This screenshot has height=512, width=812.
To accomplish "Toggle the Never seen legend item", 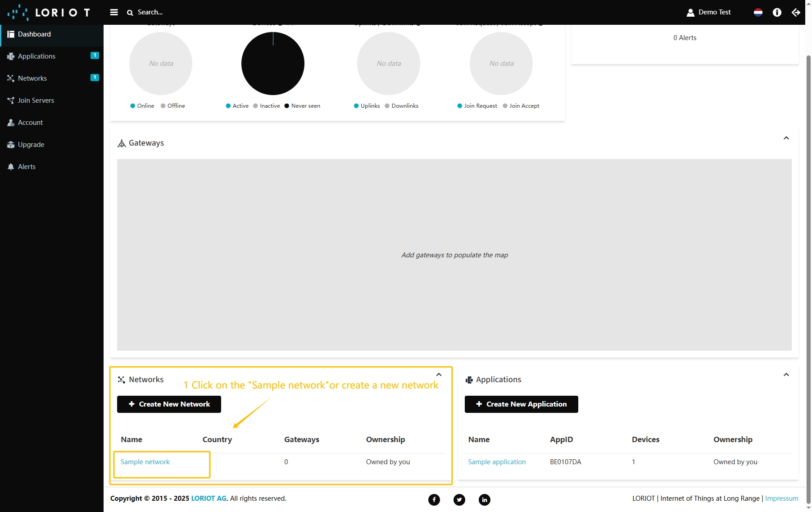I will pyautogui.click(x=302, y=106).
